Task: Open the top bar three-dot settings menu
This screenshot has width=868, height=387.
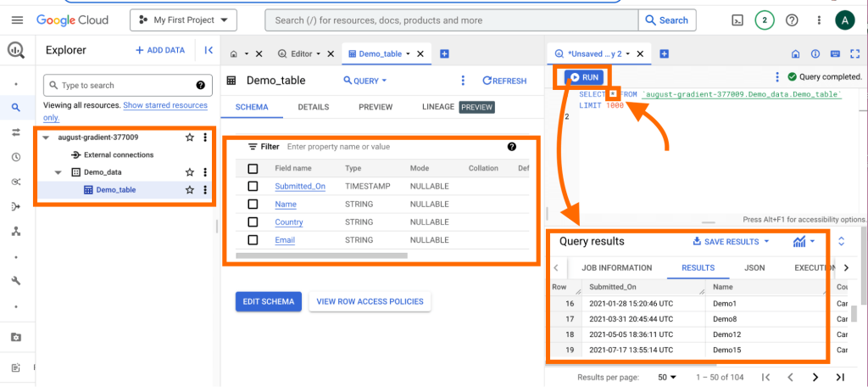Action: (x=820, y=20)
